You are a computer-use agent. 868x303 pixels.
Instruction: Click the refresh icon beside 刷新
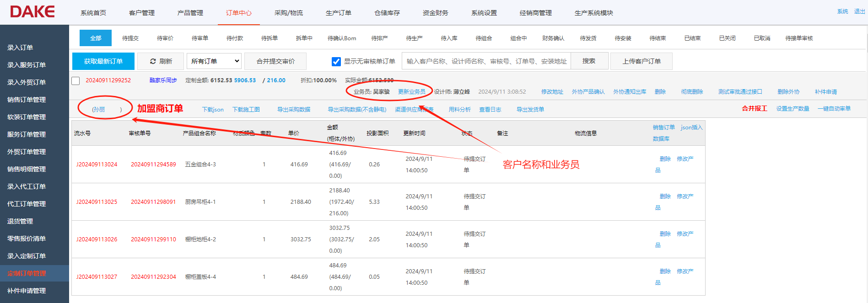[x=153, y=61]
